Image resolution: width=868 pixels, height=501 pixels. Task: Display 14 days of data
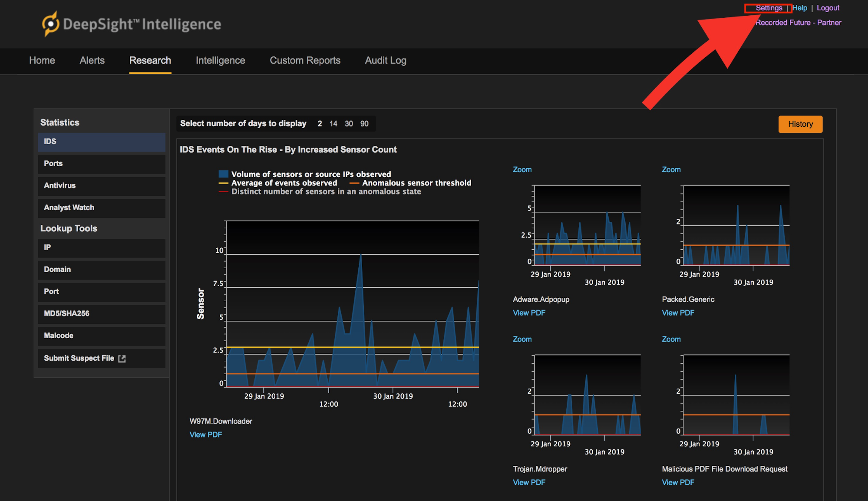[x=333, y=124]
